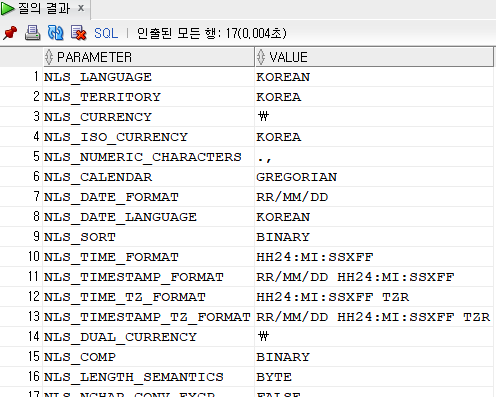Screen dimensions: 496x397
Task: Click the value of NLS_TIMESTAMP_FORMAT
Action: pyautogui.click(x=374, y=277)
